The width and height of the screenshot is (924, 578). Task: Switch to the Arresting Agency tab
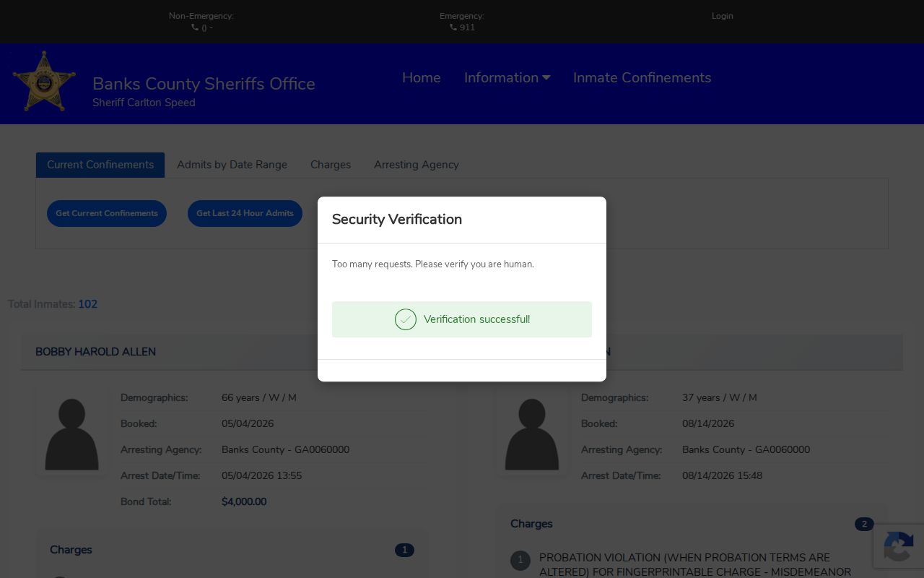click(417, 165)
